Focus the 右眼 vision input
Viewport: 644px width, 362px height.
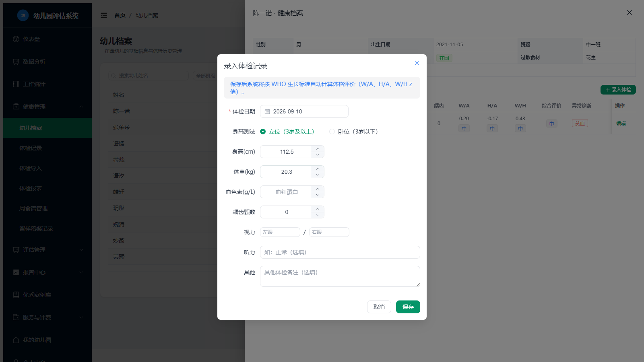[329, 232]
